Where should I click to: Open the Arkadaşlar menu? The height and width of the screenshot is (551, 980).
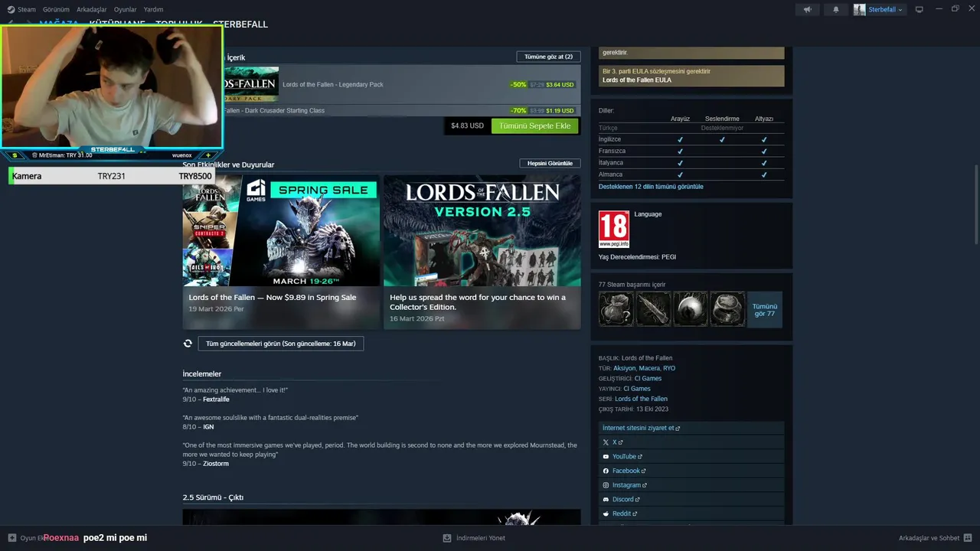(92, 9)
